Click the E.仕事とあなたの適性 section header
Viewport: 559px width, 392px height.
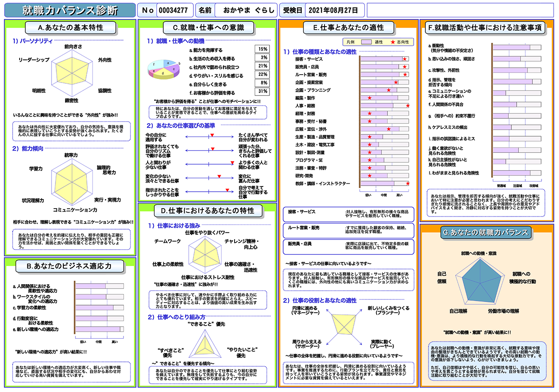point(349,28)
